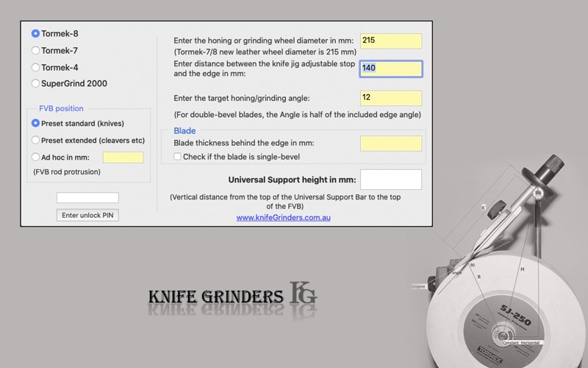Click the 'FVB position' group heading
Viewport: 588px width, 368px height.
pos(61,108)
